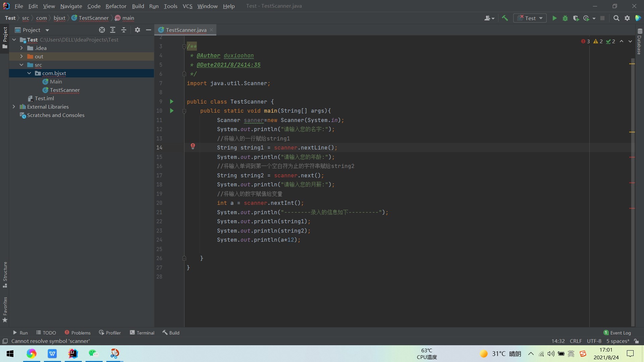This screenshot has height=362, width=644.
Task: Open the Problems tool window
Action: (x=77, y=333)
